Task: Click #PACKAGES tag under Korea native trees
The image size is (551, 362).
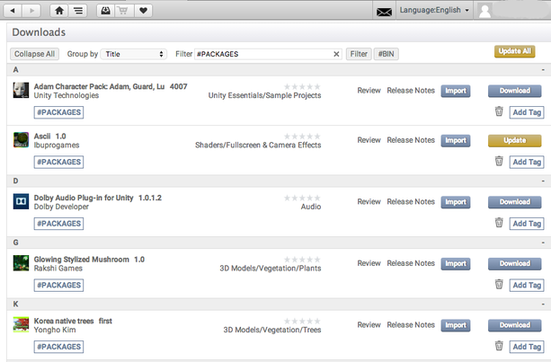Action: pyautogui.click(x=59, y=347)
